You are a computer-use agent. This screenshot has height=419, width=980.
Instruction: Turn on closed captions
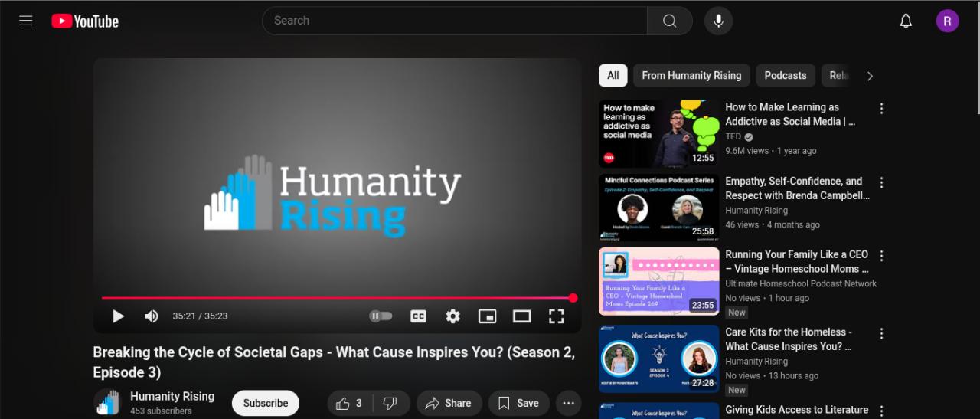coord(418,316)
